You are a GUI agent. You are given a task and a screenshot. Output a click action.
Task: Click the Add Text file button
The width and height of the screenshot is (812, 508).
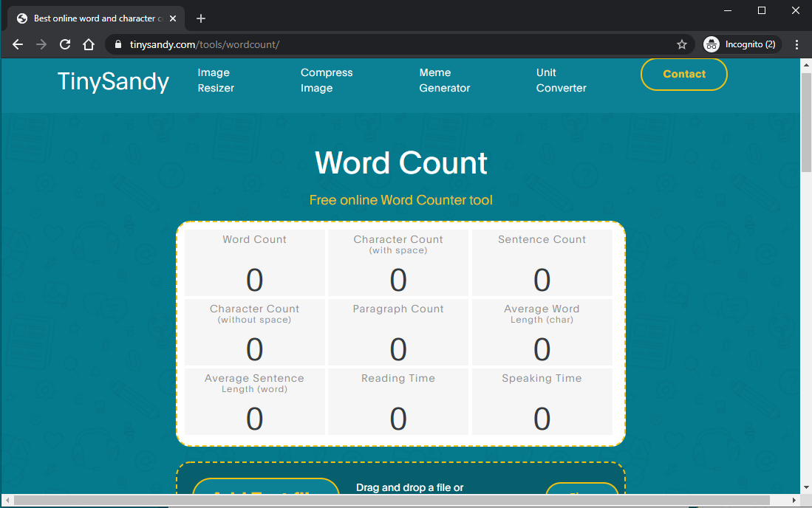(x=266, y=490)
